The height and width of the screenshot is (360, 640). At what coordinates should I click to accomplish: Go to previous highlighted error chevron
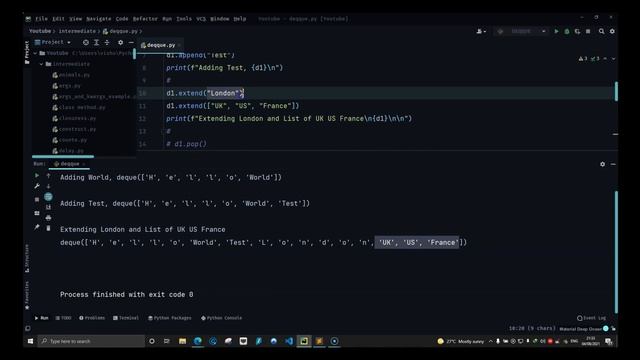tap(605, 59)
